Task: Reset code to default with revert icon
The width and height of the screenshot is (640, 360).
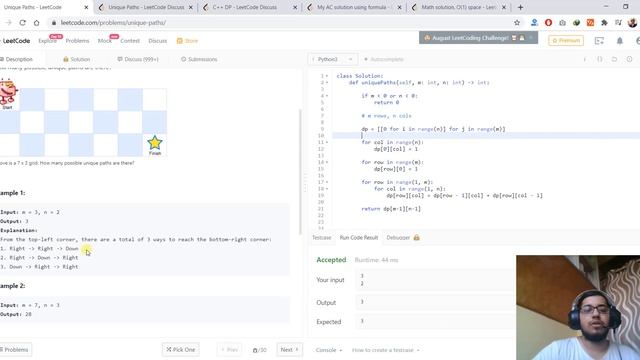Action: [614, 59]
